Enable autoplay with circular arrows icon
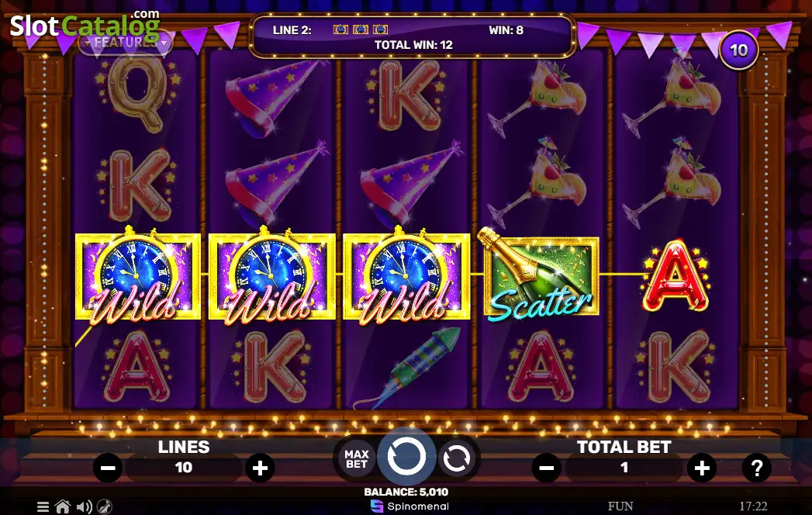Screen dimensions: 812x515 456,458
